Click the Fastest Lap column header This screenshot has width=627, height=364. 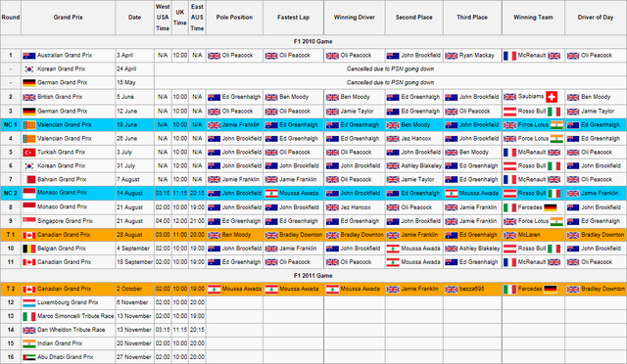[x=293, y=18]
